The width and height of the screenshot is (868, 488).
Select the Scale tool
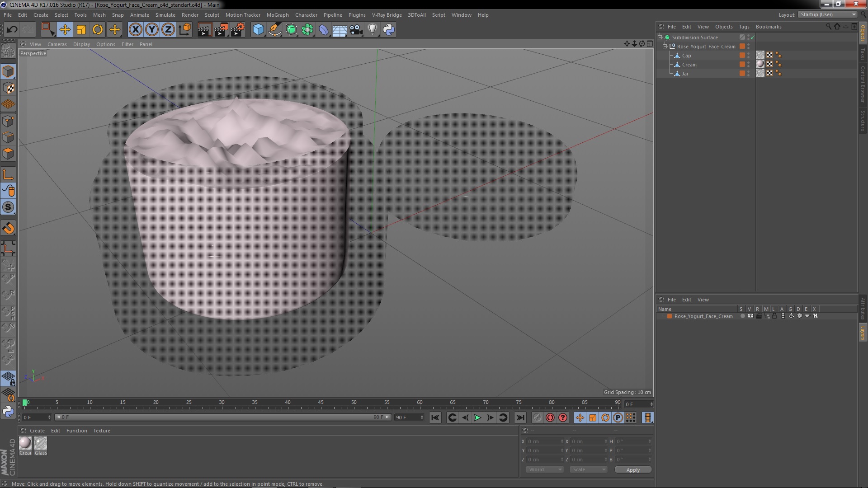click(x=81, y=30)
